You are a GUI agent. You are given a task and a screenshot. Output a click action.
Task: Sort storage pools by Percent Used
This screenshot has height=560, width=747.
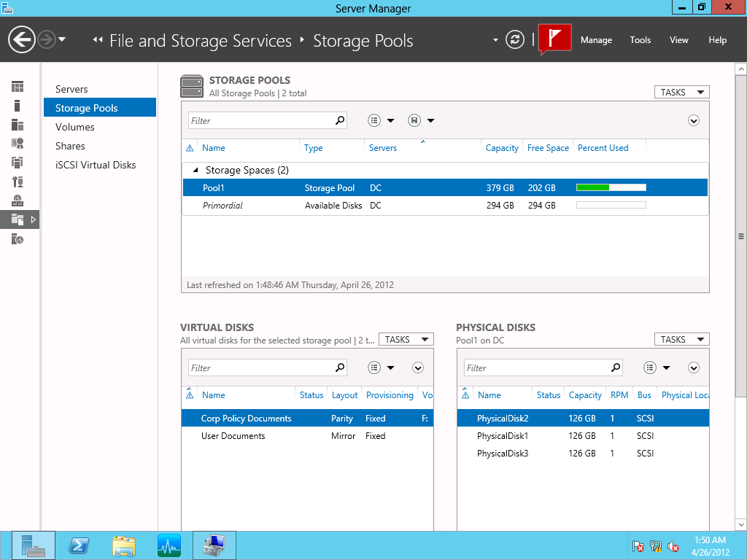pyautogui.click(x=603, y=148)
